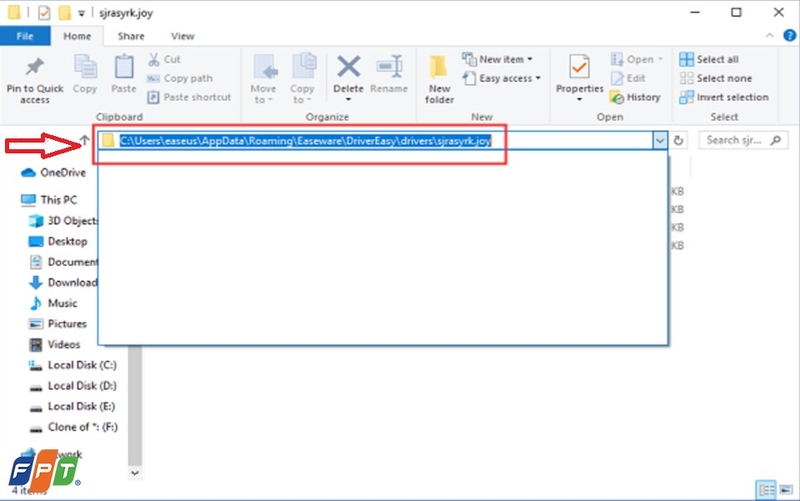Open Documents in navigation pane

pos(62,262)
